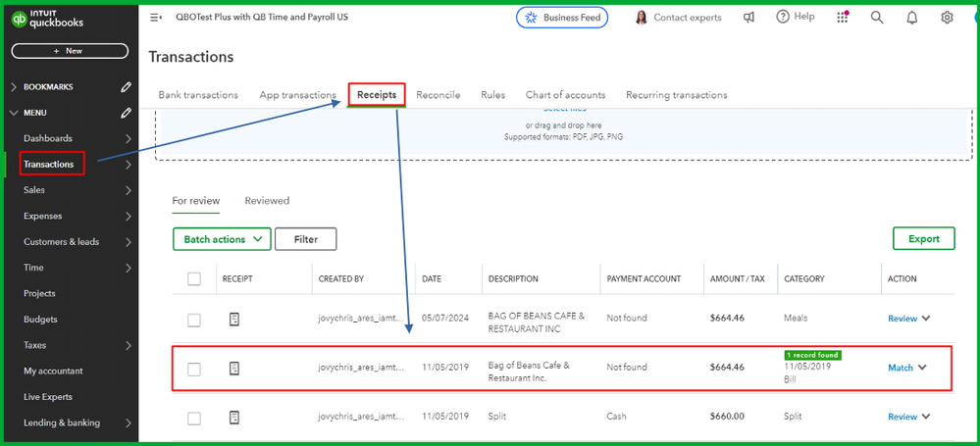Click the 1 record found badge
This screenshot has width=980, height=446.
(x=813, y=356)
